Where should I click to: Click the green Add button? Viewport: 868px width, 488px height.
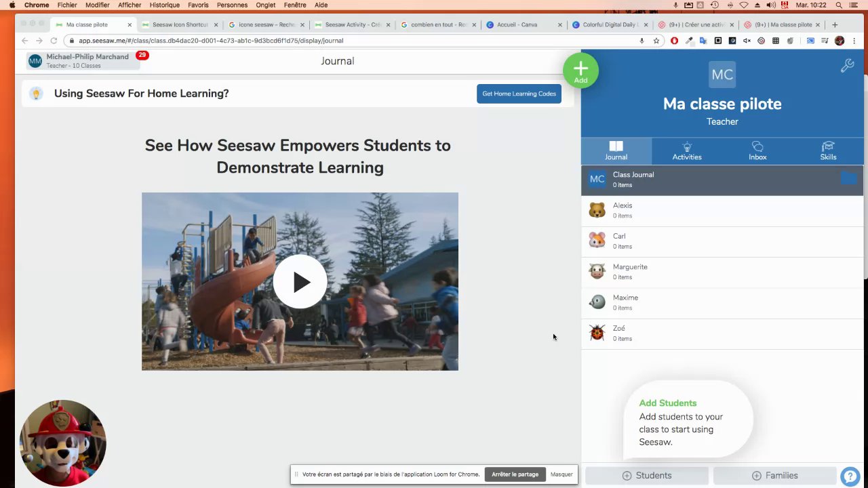tap(580, 71)
